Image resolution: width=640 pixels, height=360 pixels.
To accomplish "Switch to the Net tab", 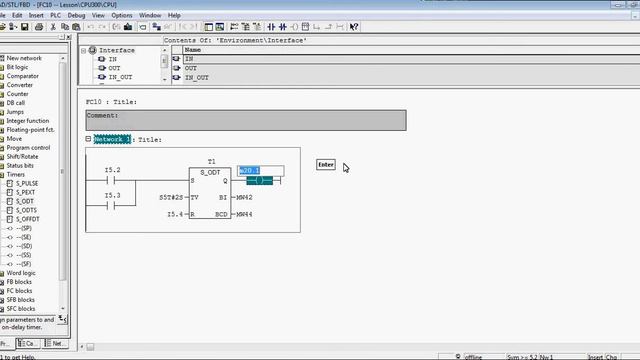I will [x=55, y=344].
